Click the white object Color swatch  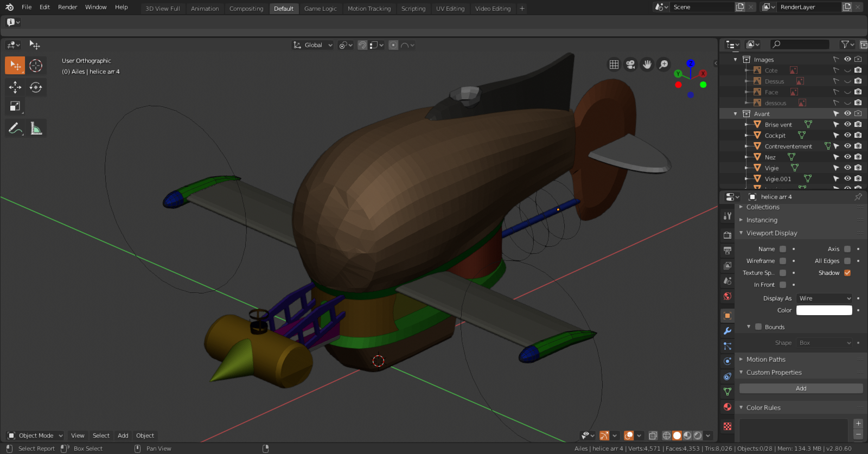(824, 310)
